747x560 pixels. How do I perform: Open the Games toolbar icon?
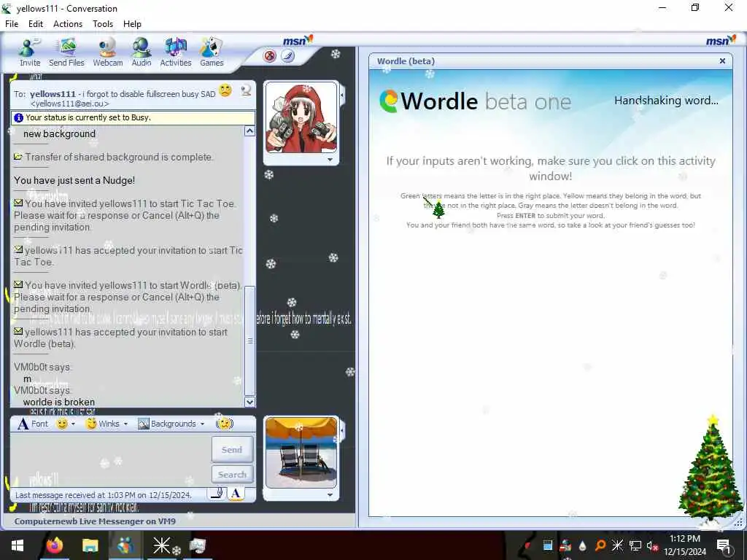coord(212,52)
